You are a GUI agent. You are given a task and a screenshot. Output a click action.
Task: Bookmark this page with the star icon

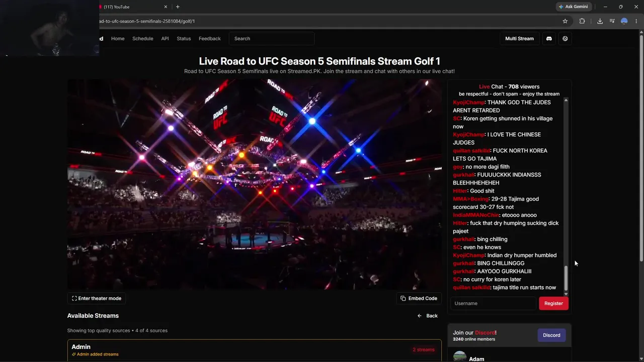point(565,21)
